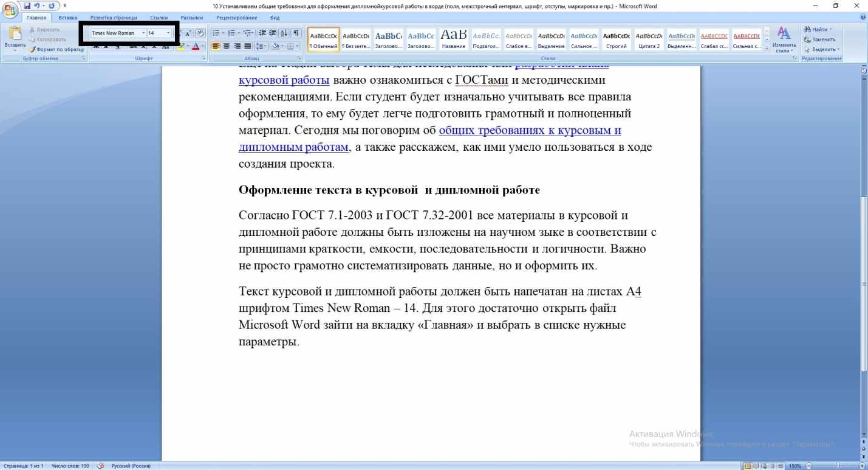Click yellow text highlight color

coord(180,46)
